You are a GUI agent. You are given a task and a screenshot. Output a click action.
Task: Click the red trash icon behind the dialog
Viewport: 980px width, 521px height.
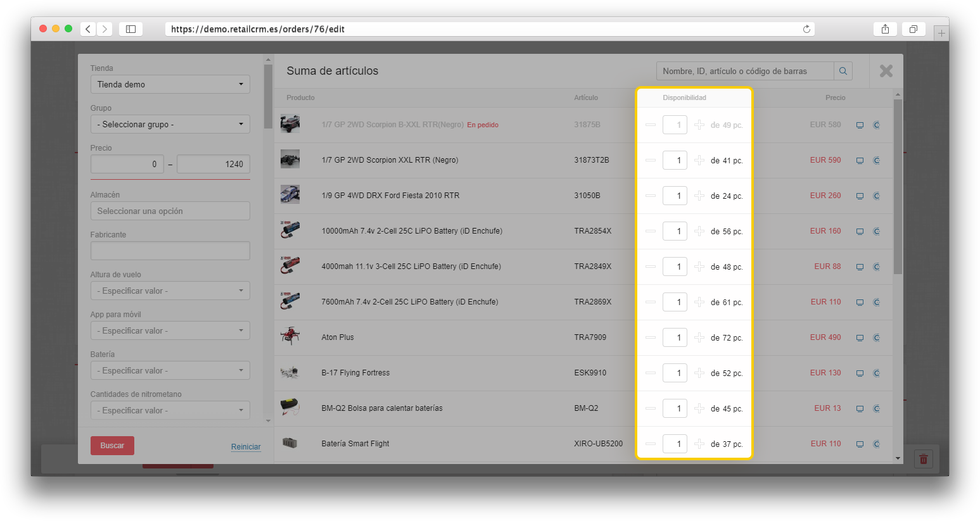924,459
